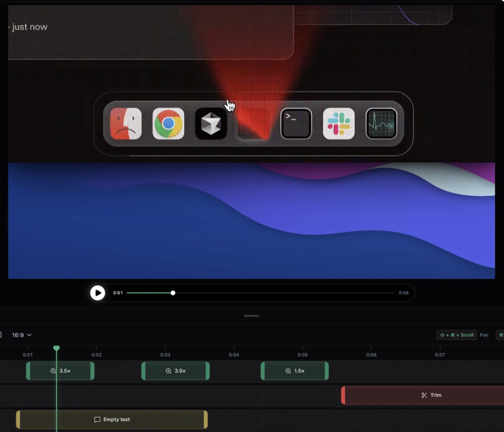504x432 pixels.
Task: Play the recording preview
Action: 98,293
